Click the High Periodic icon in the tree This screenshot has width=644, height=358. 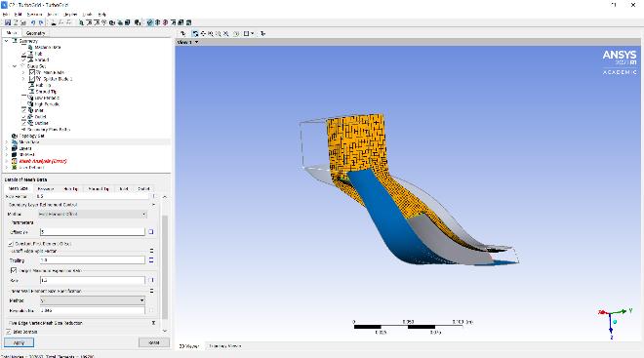click(x=31, y=104)
